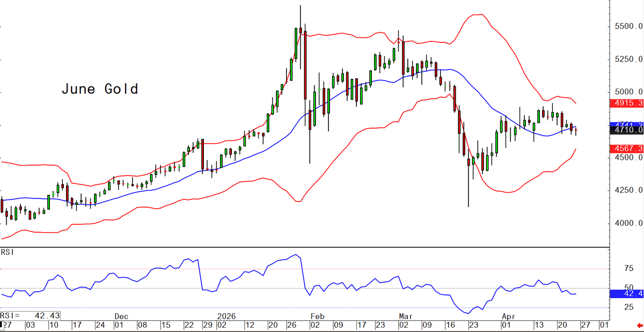Click the "Dec" month label on the date axis

[121, 315]
